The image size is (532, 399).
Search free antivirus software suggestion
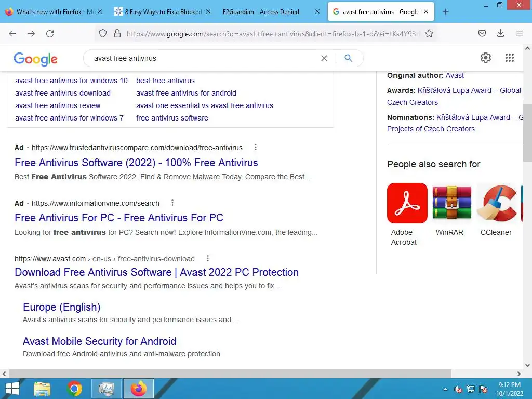(172, 118)
